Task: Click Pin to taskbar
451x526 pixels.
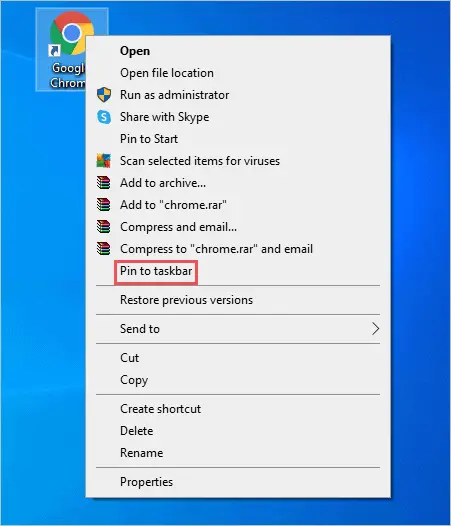Action: click(x=238, y=271)
